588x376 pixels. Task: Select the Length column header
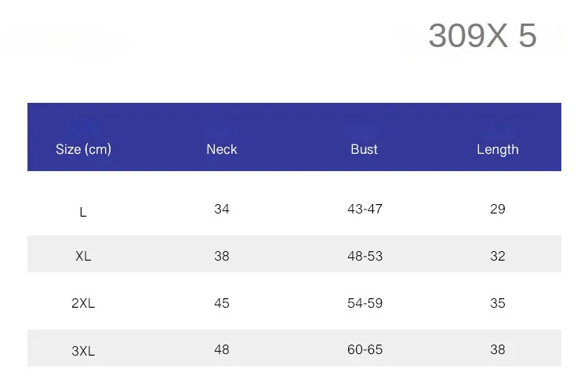tap(498, 150)
